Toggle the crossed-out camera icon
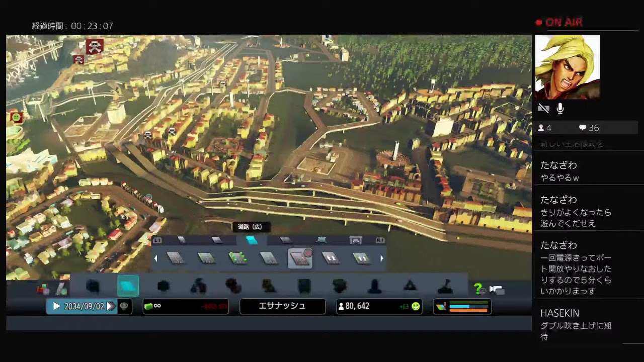Image resolution: width=644 pixels, height=362 pixels. click(543, 109)
